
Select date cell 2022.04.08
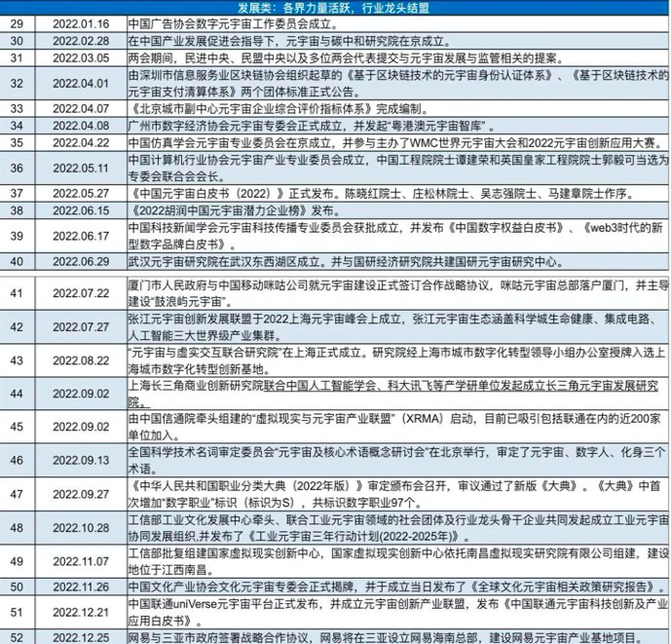[81, 126]
